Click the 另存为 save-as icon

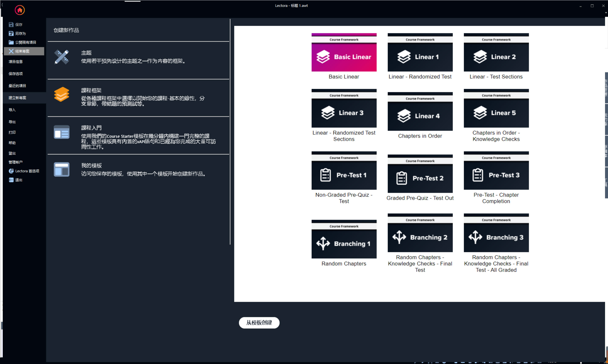tap(11, 33)
